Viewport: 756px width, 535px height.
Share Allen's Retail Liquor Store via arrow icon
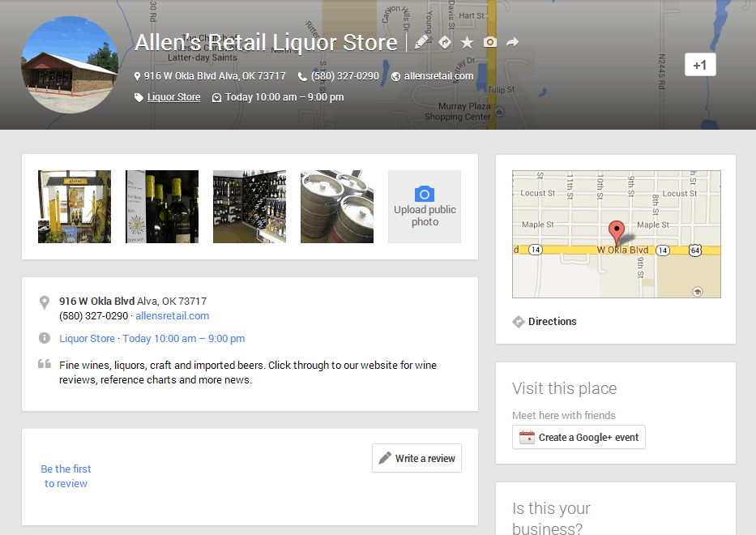coord(513,42)
